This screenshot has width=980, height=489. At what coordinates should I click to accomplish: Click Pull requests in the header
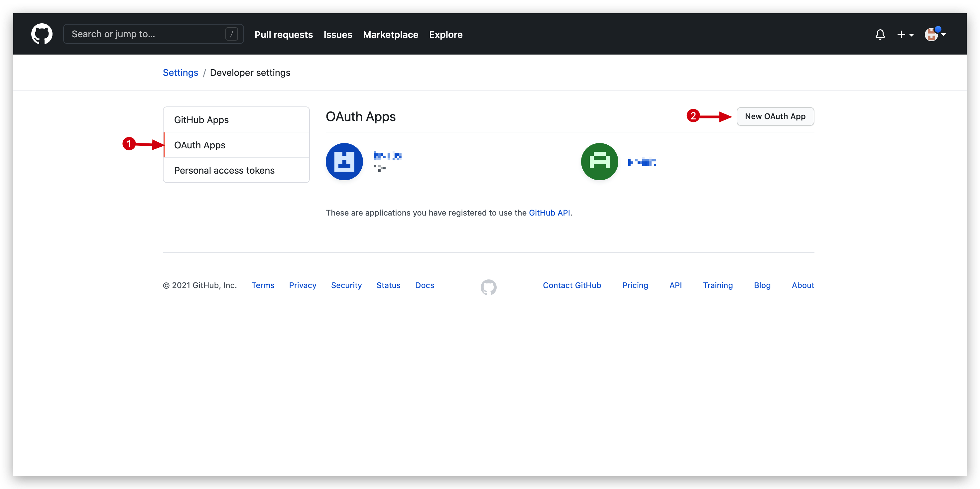[x=284, y=34]
